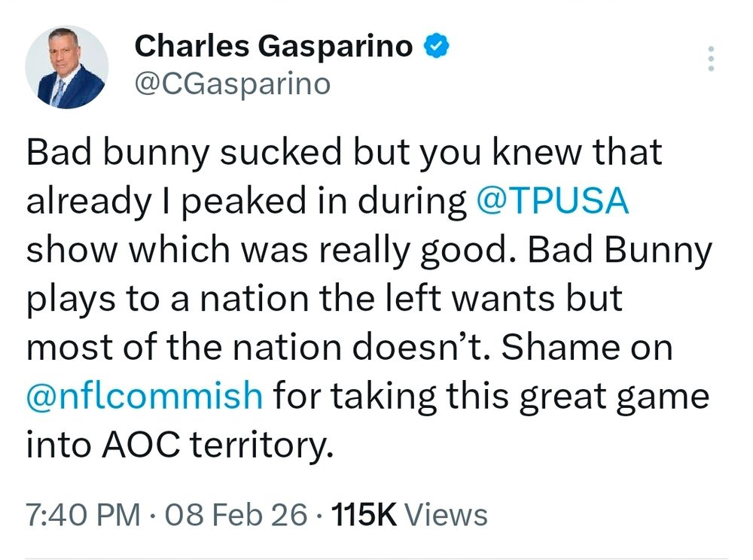The image size is (753, 560).
Task: Open the @nflcommish mention link
Action: 145,395
